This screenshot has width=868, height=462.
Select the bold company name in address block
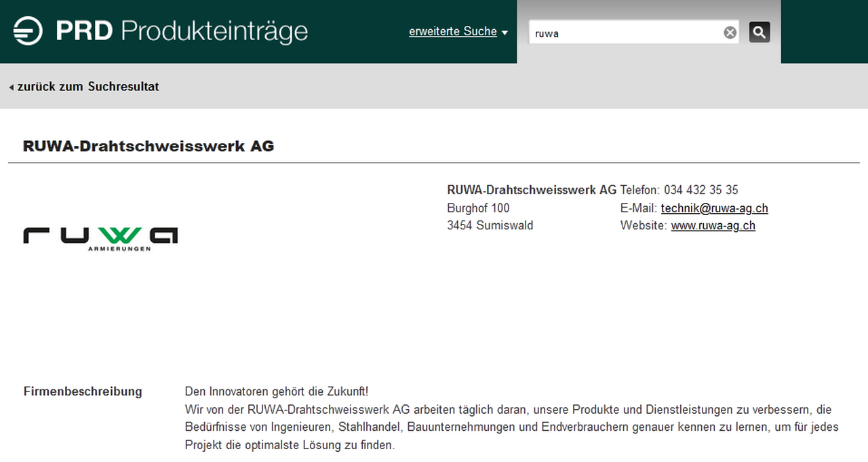532,190
